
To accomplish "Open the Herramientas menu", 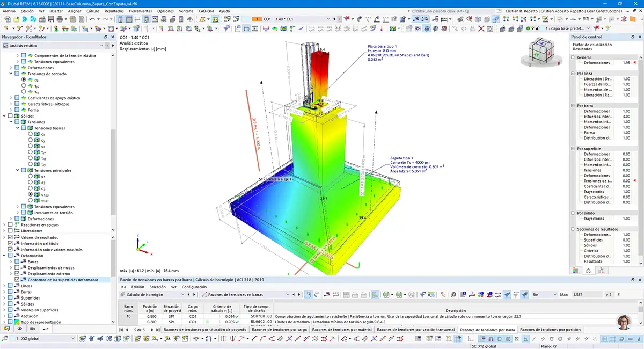I will pos(140,11).
